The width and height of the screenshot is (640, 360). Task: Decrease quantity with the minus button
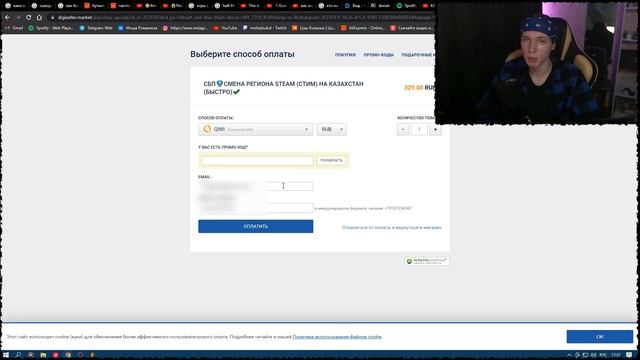pyautogui.click(x=403, y=129)
